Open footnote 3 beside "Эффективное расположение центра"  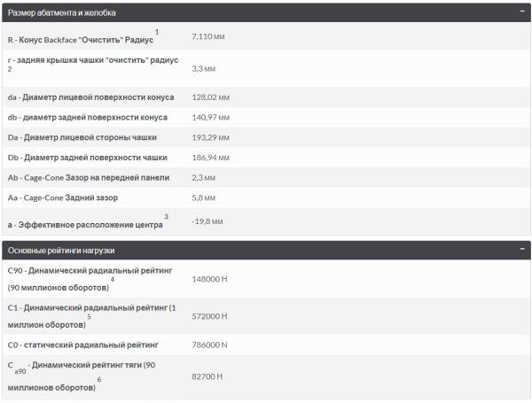click(165, 216)
